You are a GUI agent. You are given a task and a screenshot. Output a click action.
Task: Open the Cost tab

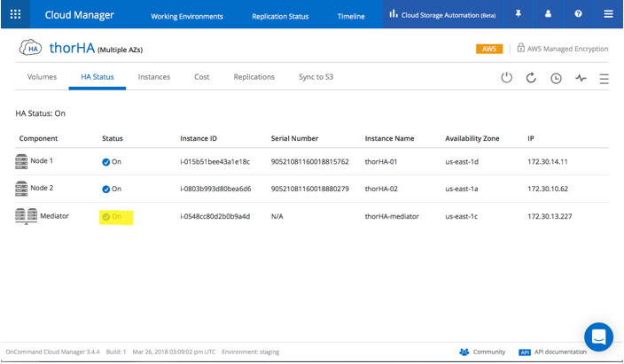point(202,77)
